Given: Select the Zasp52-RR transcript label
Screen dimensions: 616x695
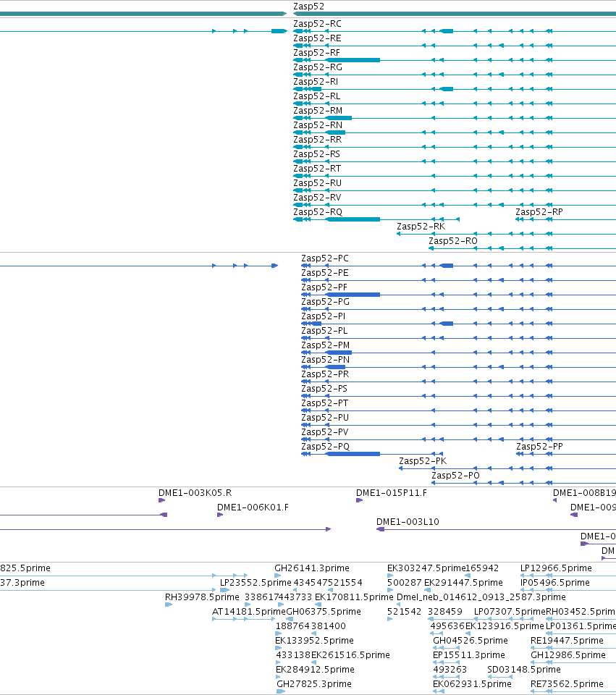Looking at the screenshot, I should click(x=317, y=140).
